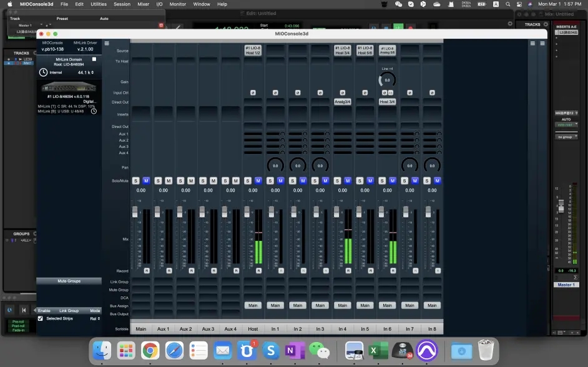Open Google Chrome from the dock
This screenshot has width=588, height=367.
(149, 351)
